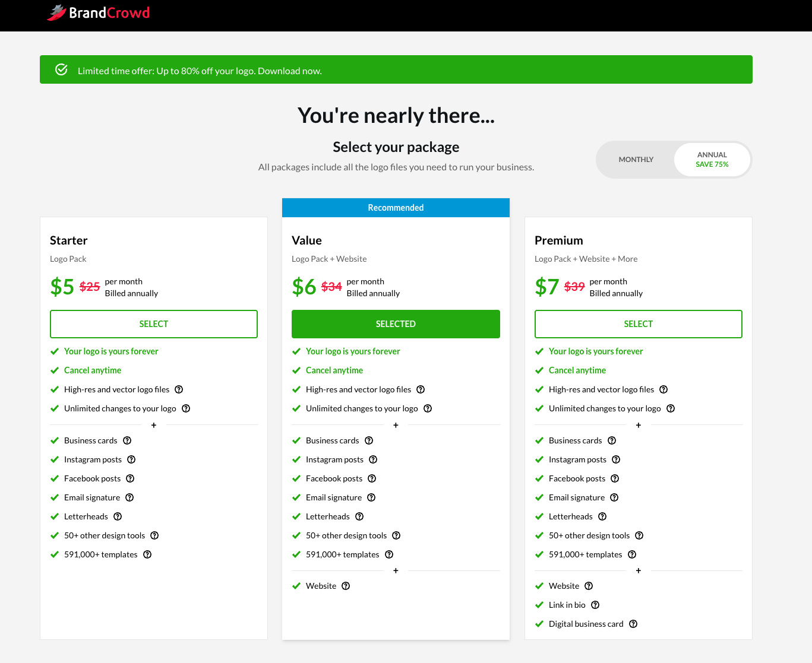Viewport: 812px width, 663px height.
Task: Show Value Unlimited changes help icon
Action: (428, 408)
